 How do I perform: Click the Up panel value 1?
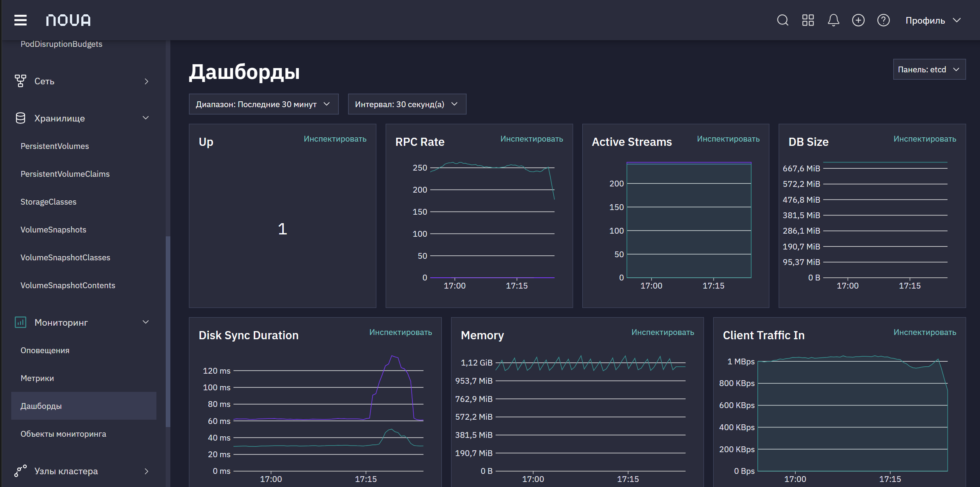click(282, 229)
